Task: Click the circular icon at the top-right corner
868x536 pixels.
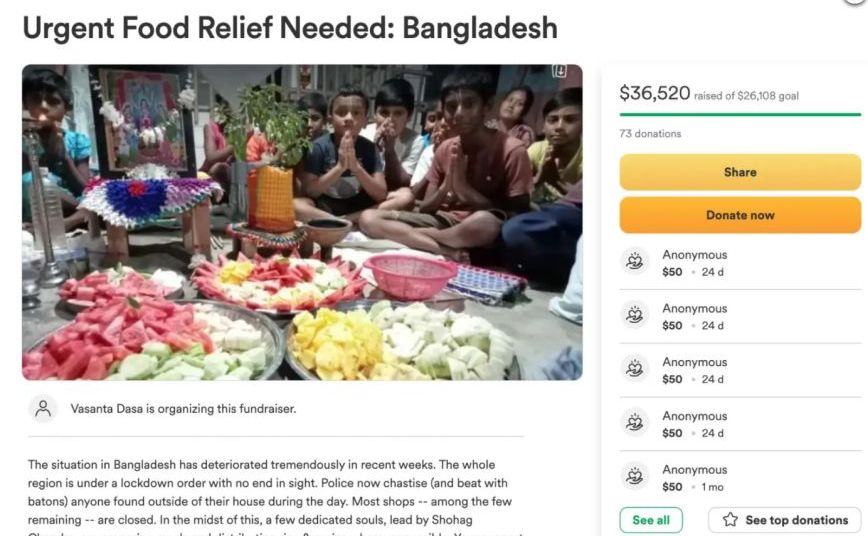Action: click(859, 2)
